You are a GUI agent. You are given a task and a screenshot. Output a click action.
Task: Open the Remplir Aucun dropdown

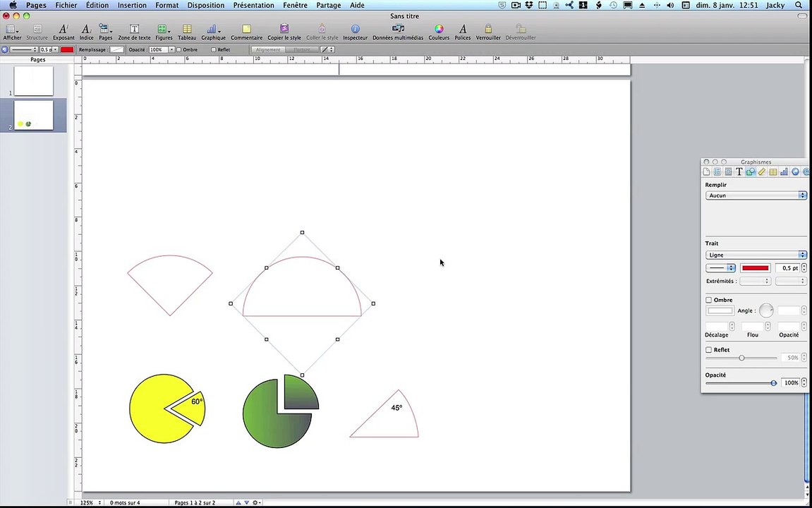756,195
